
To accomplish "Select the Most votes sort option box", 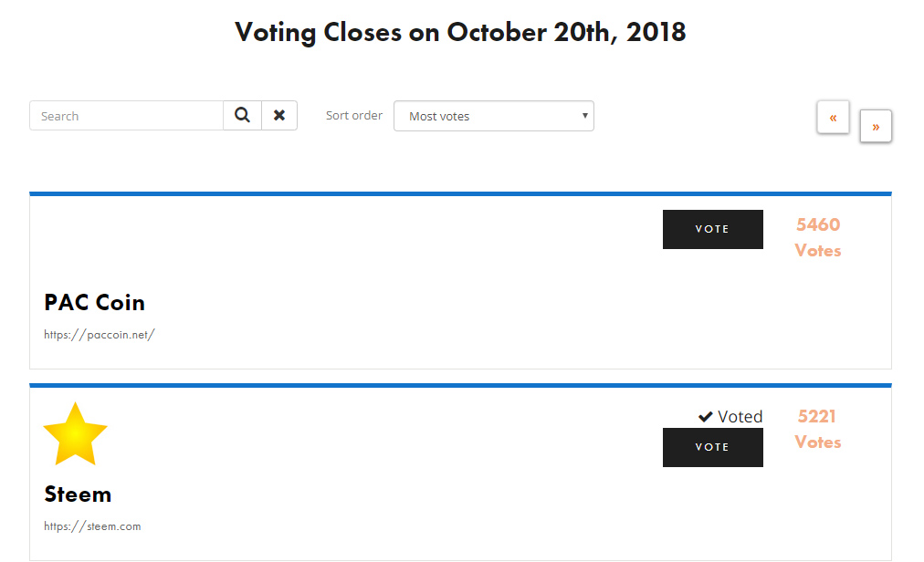I will coord(494,116).
